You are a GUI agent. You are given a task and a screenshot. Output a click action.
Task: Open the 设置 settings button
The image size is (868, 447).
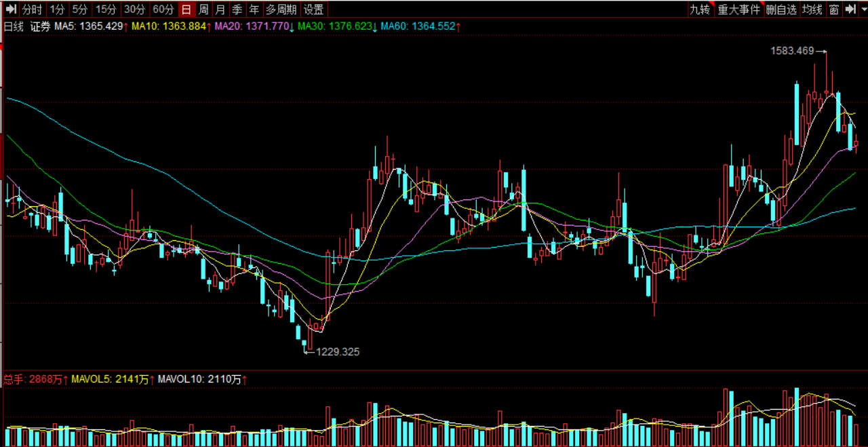[x=313, y=9]
